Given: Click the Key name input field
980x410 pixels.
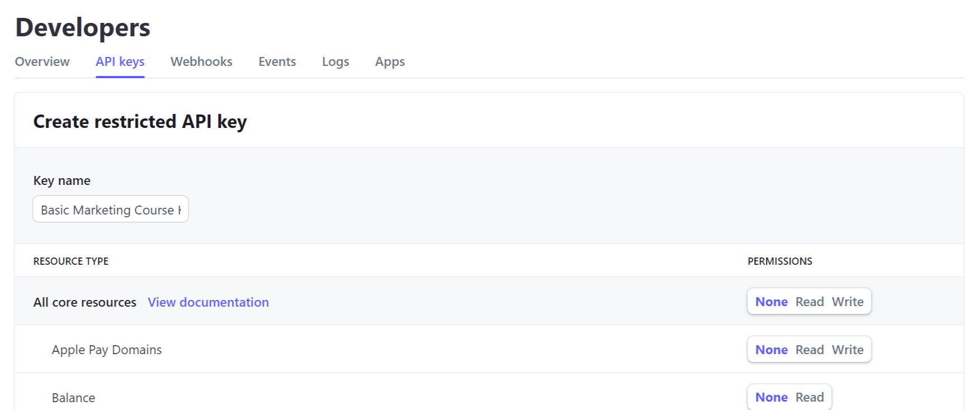Looking at the screenshot, I should coord(111,209).
